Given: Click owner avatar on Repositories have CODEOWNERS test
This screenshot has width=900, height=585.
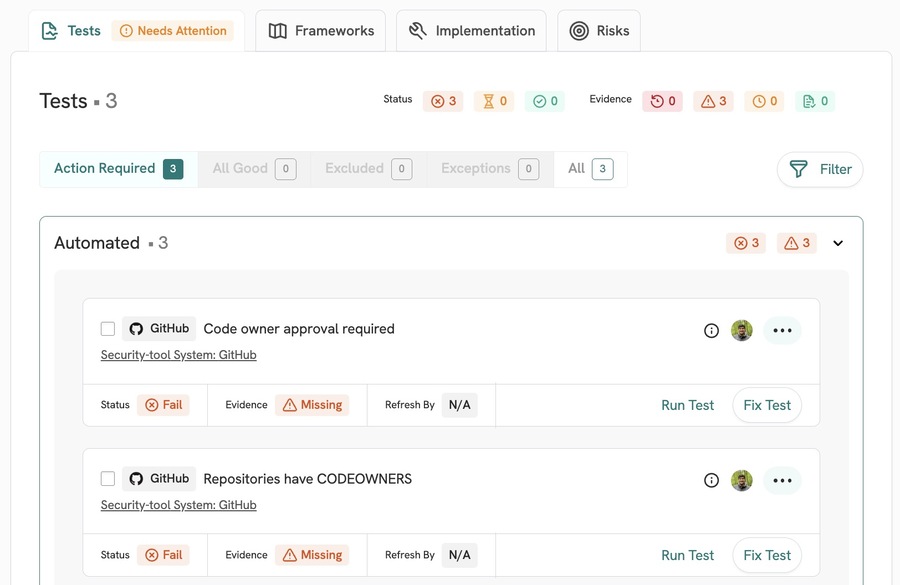Looking at the screenshot, I should [x=742, y=481].
